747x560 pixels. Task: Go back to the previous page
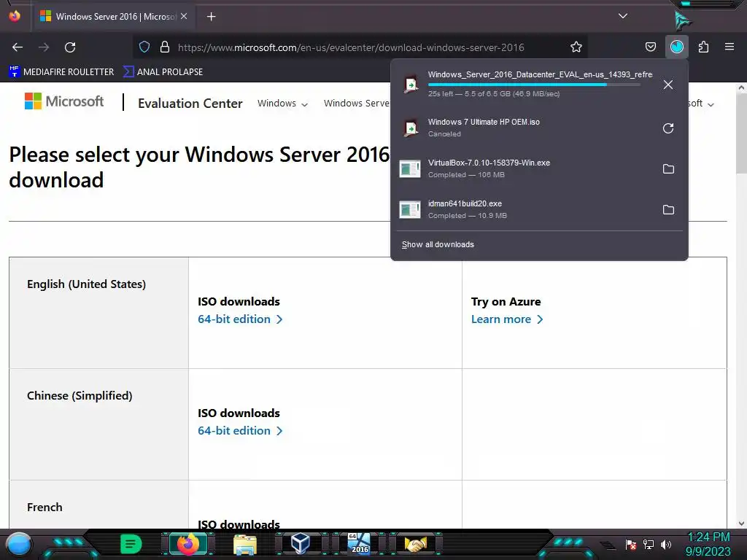point(18,47)
